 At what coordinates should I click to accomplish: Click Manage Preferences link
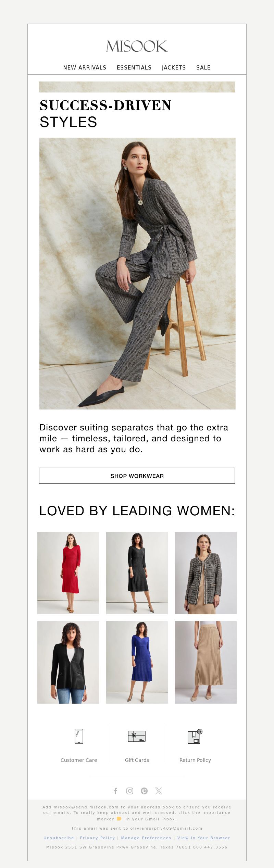pos(146,838)
